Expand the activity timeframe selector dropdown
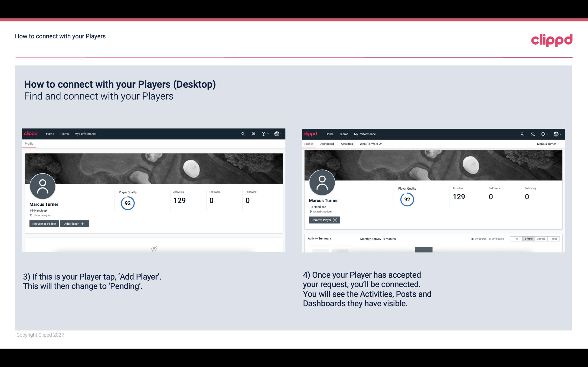 (528, 238)
